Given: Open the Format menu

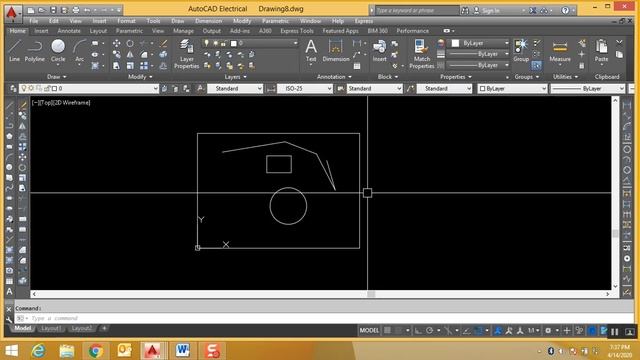Looking at the screenshot, I should click(x=126, y=21).
